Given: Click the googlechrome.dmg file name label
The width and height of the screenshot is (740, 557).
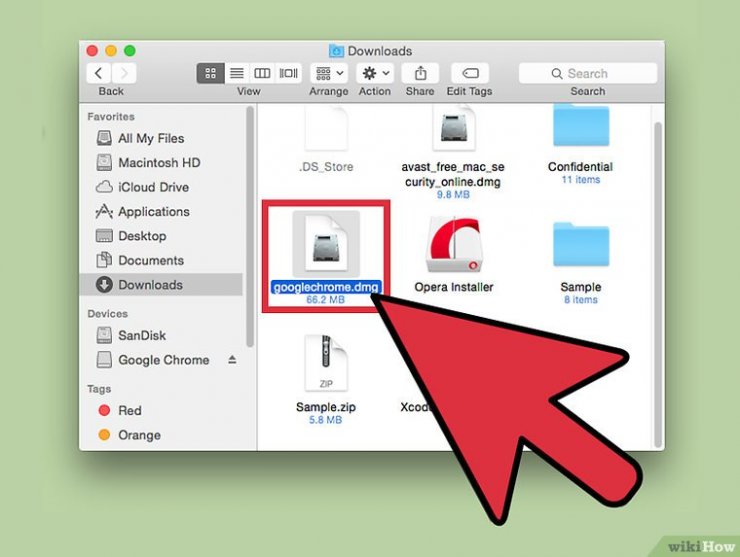Looking at the screenshot, I should pos(326,287).
